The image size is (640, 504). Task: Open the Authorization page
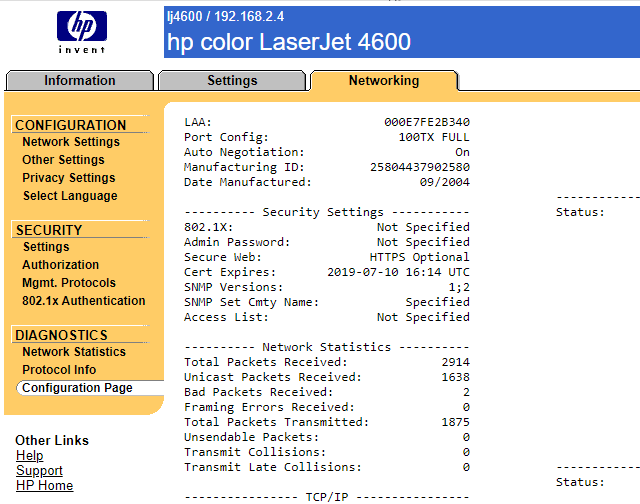(x=60, y=264)
